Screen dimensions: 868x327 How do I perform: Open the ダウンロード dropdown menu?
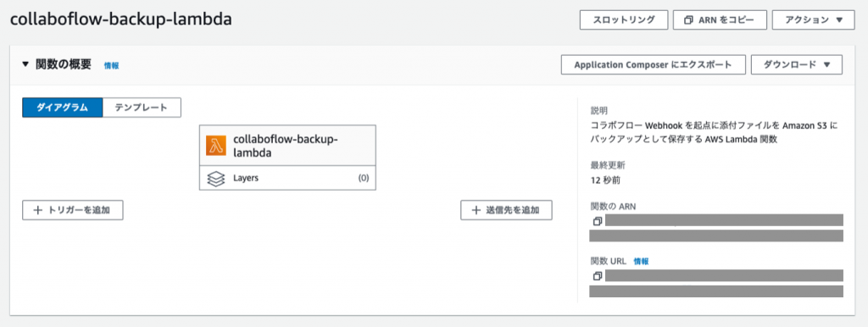(x=797, y=64)
